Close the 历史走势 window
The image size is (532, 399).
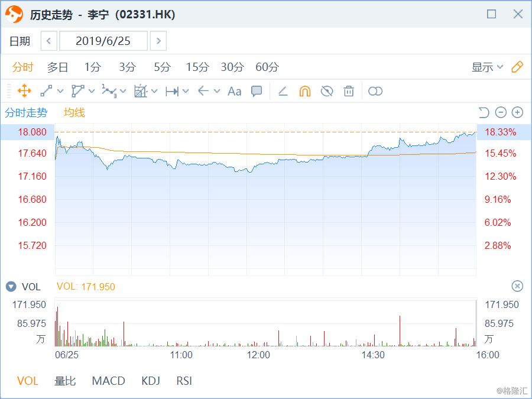[518, 14]
